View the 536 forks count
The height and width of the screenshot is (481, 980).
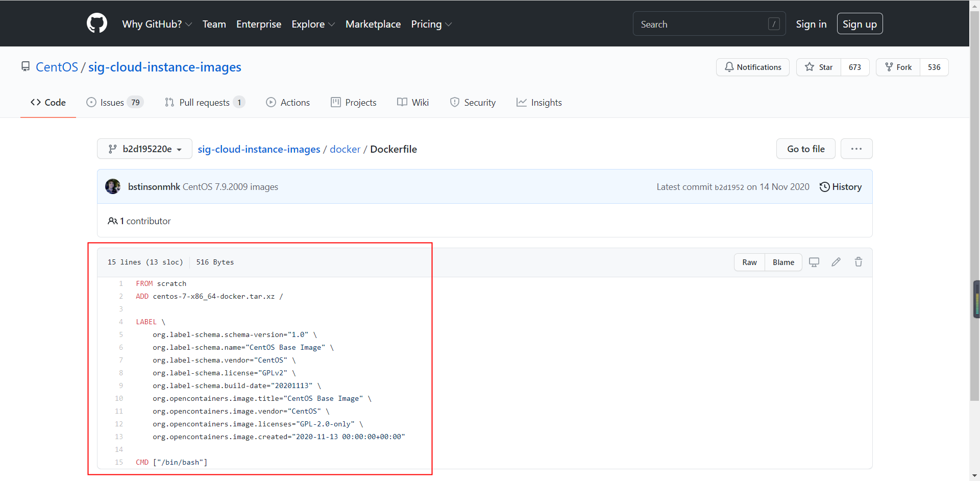click(934, 67)
